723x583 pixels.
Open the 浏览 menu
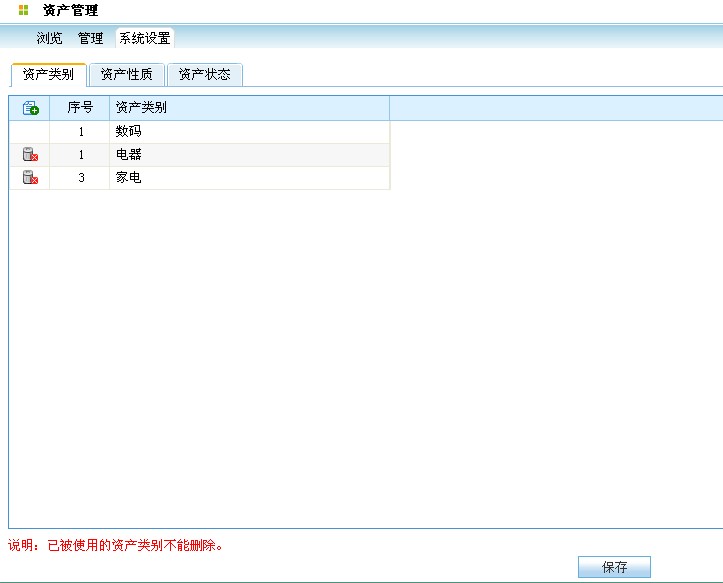coord(50,38)
